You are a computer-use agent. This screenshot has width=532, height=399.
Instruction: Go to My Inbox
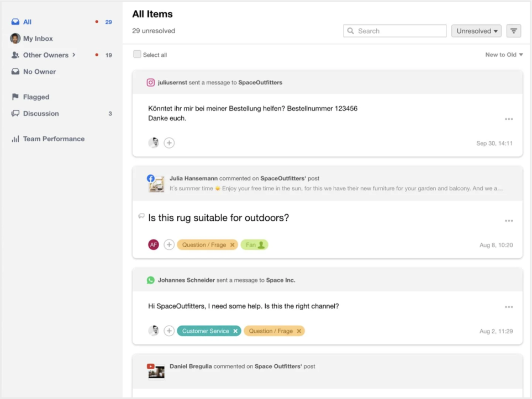[x=38, y=39]
